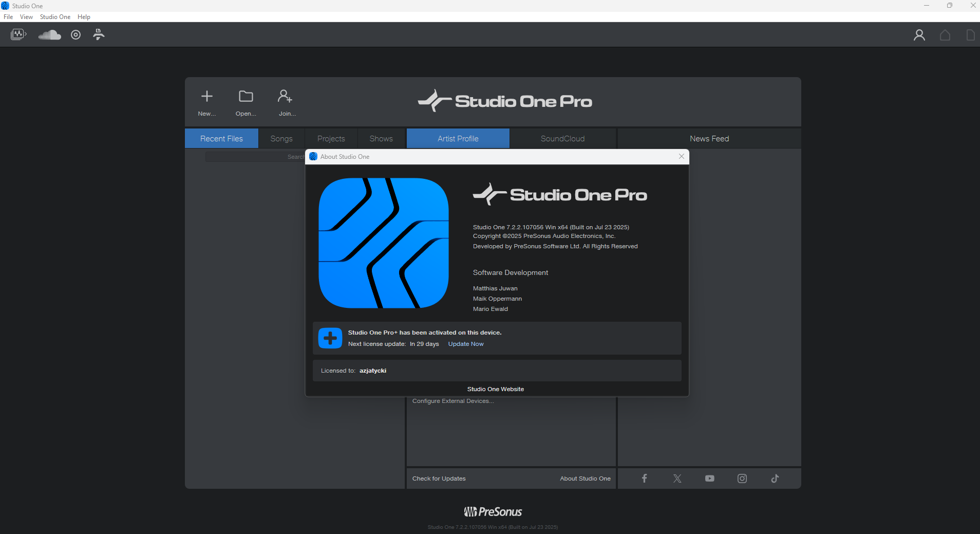Open the View menu
The width and height of the screenshot is (980, 534).
click(x=26, y=17)
